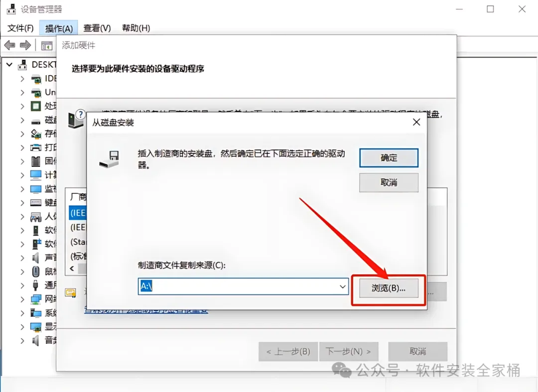Viewport: 538px width, 392px height.
Task: Expand the keyboards tree node
Action: [x=22, y=203]
